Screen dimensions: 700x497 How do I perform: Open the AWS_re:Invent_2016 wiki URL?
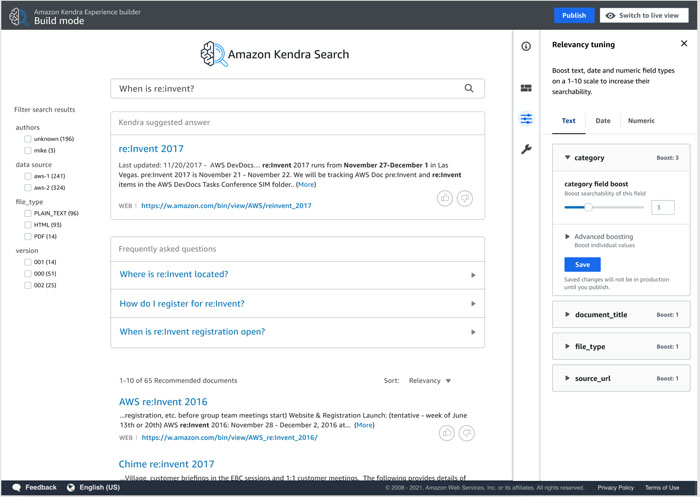(x=229, y=437)
